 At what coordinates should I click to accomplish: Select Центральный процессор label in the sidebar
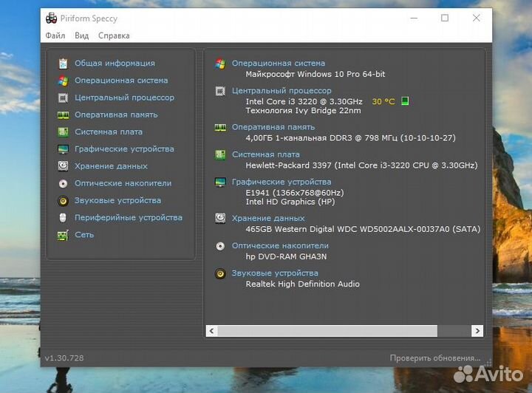point(125,98)
